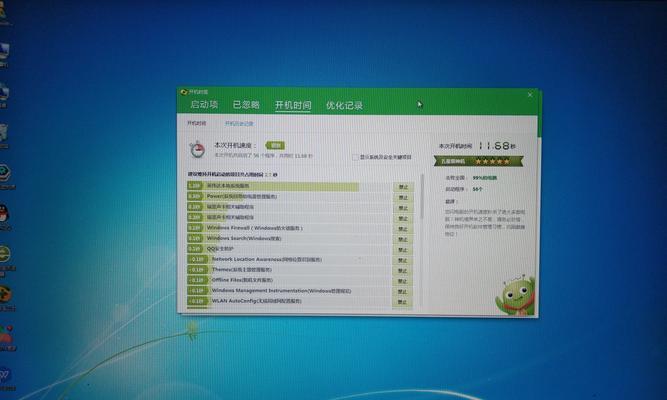
Task: Select the 开机时间 tab in green header
Action: click(x=293, y=106)
